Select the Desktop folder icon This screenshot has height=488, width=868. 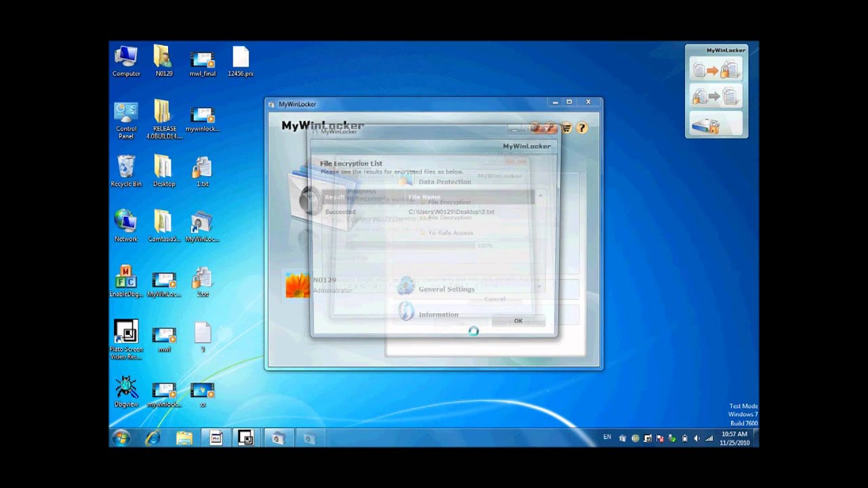coord(163,171)
